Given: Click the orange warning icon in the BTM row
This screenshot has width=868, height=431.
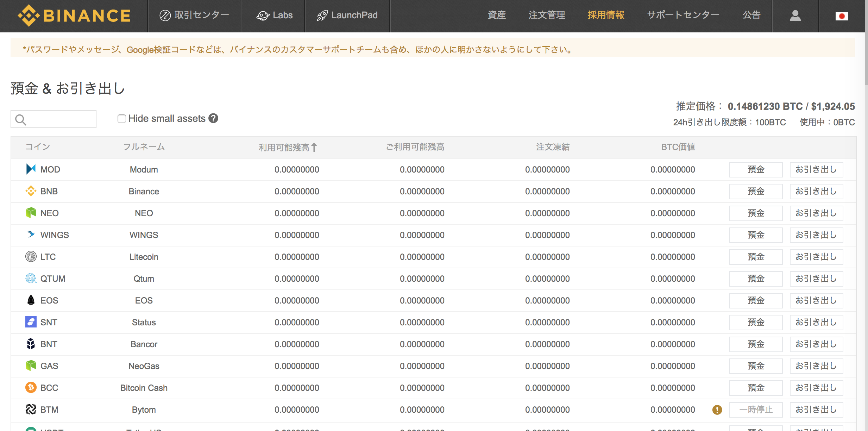Looking at the screenshot, I should pyautogui.click(x=717, y=410).
